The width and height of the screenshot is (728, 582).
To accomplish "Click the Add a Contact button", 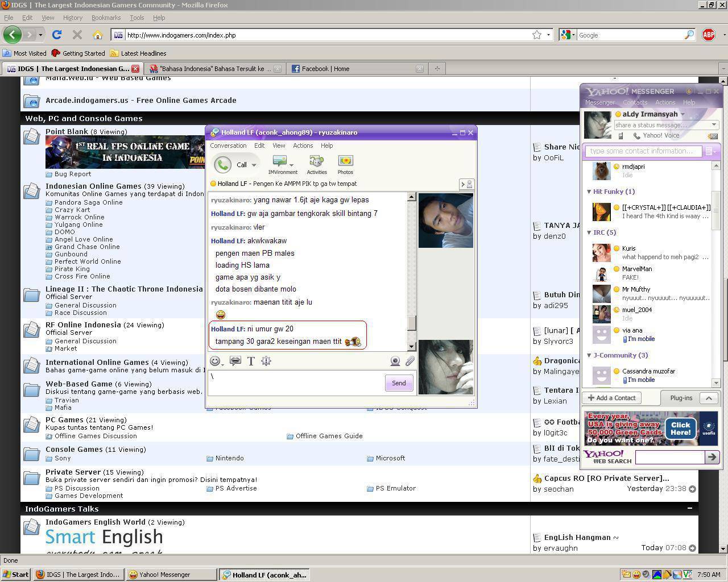I will pyautogui.click(x=612, y=398).
